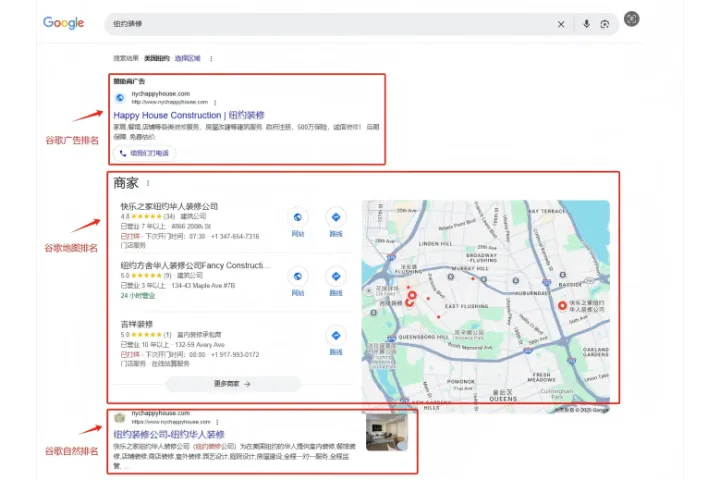The image size is (720, 480).
Task: Click the website icon for 纽约方舍华人装修公司
Action: click(x=298, y=277)
